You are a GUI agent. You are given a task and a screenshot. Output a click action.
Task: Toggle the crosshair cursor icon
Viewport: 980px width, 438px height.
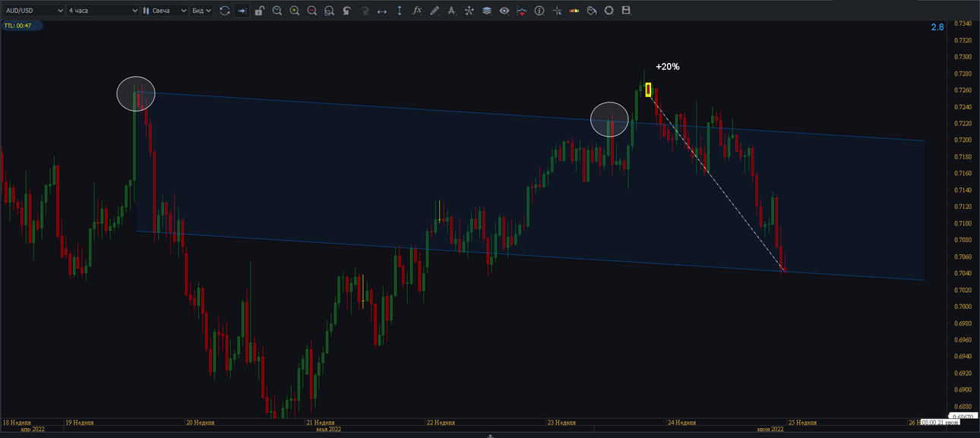(557, 11)
